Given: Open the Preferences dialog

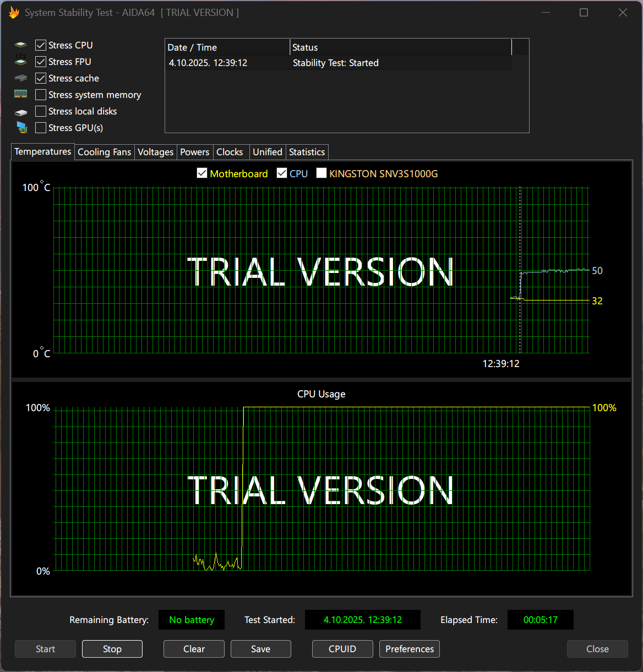Looking at the screenshot, I should point(410,649).
